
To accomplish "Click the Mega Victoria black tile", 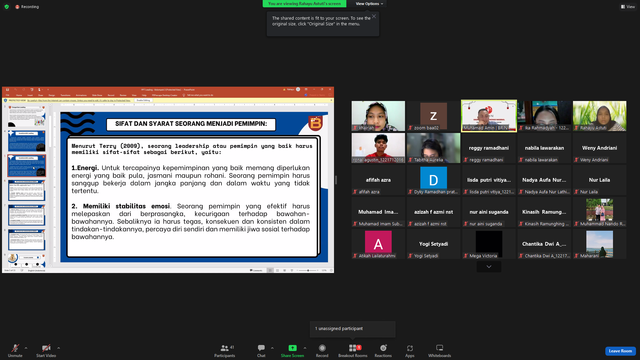I will coord(489,244).
